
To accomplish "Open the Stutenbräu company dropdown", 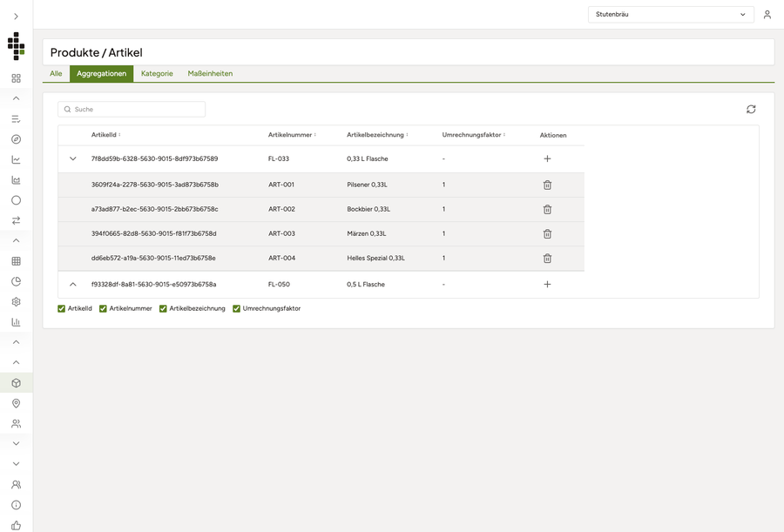I will 671,15.
